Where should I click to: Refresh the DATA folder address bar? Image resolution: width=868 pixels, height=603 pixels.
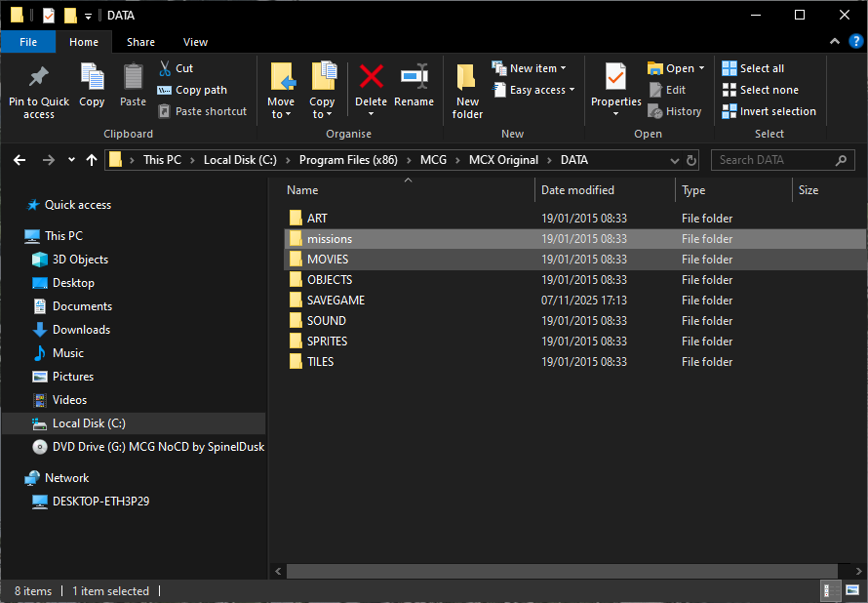(x=691, y=160)
